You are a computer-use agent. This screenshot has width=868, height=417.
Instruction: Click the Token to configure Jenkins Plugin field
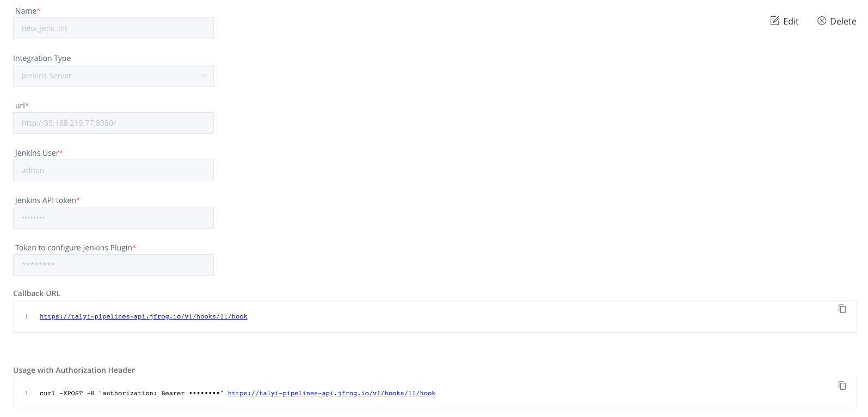coord(113,265)
